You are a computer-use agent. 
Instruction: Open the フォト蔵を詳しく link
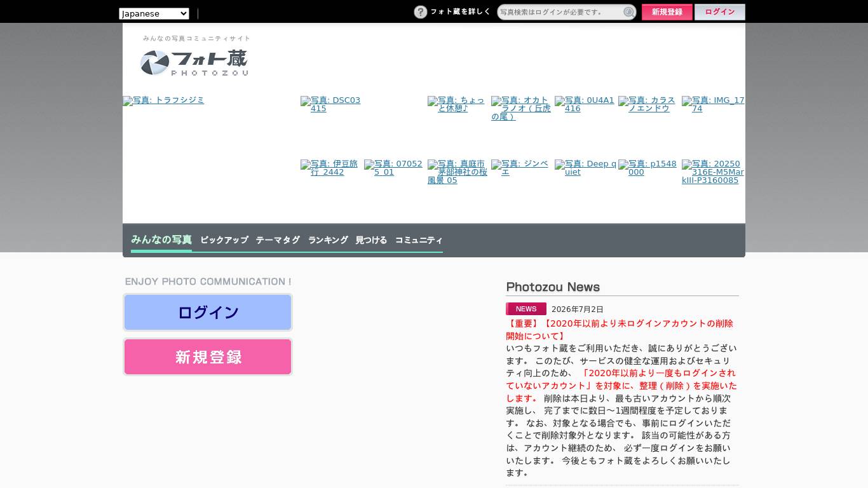tap(461, 11)
